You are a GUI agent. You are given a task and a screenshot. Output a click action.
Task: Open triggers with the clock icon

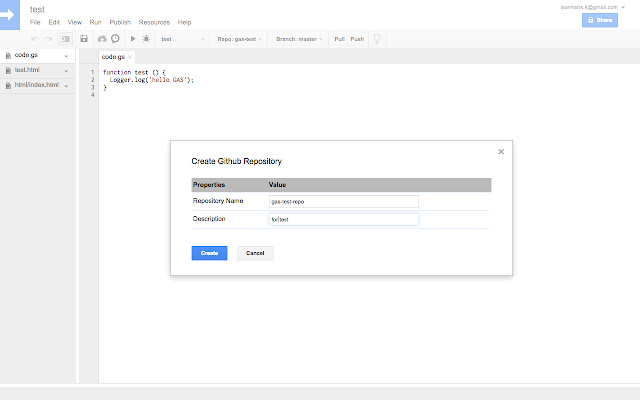[x=115, y=39]
